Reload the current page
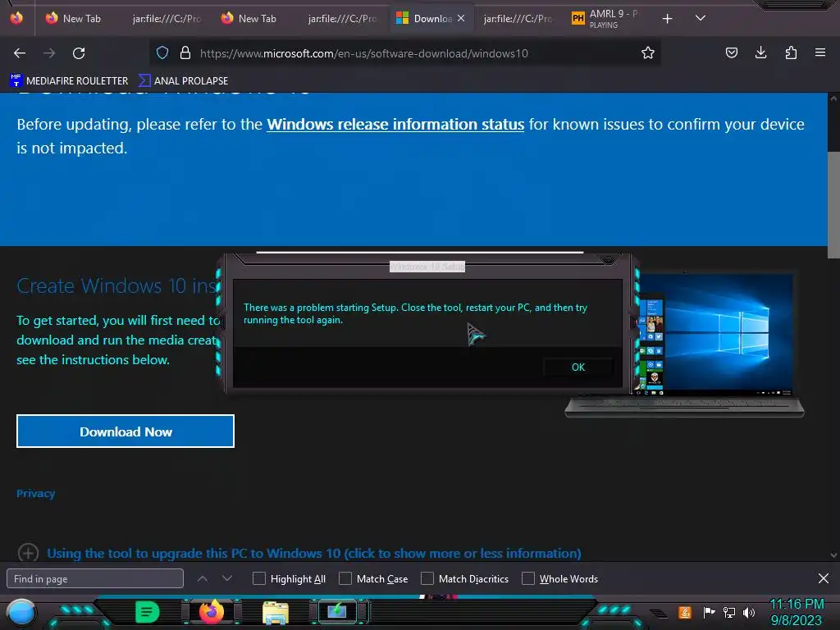This screenshot has height=630, width=840. [79, 53]
